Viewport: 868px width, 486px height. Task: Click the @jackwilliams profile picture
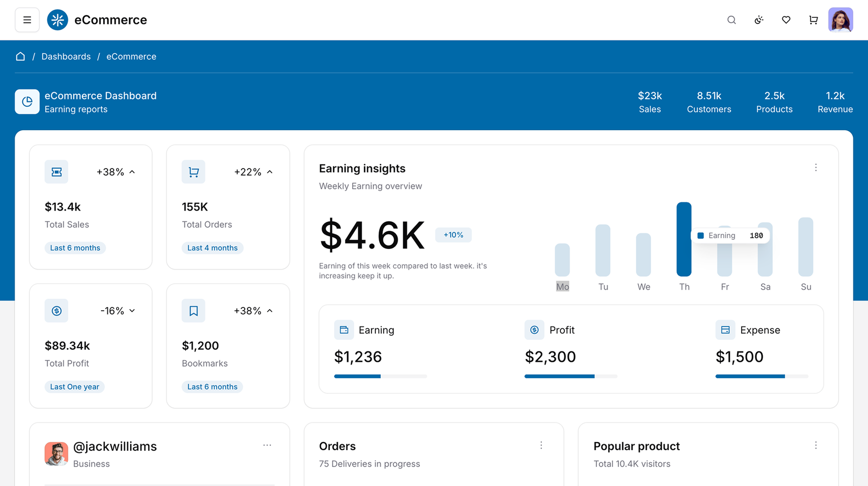(x=56, y=454)
